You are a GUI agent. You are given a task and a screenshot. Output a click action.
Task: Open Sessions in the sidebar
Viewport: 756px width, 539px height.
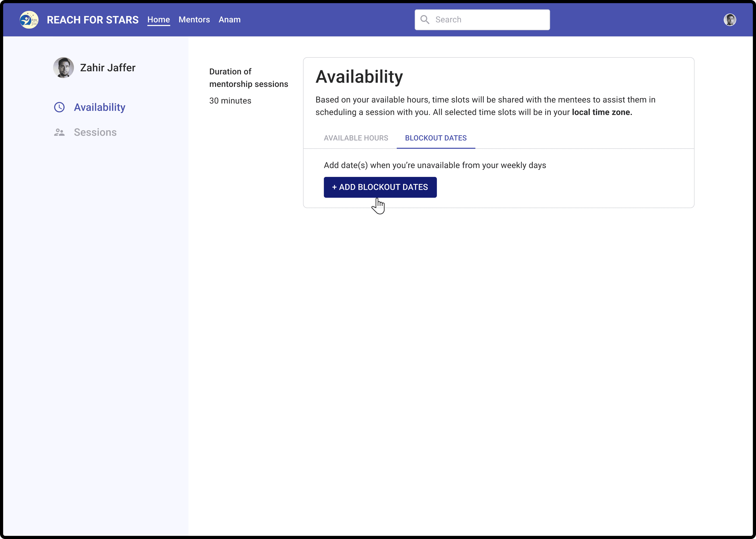(x=95, y=132)
